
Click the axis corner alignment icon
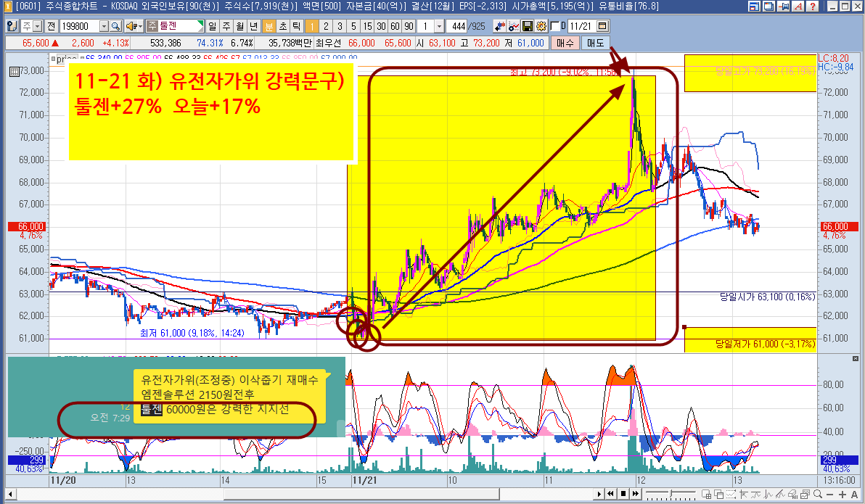tap(744, 494)
